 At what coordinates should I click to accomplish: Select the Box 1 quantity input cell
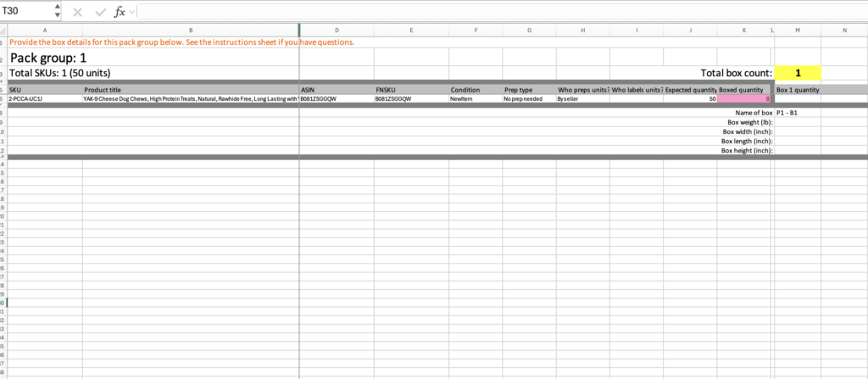coord(797,99)
